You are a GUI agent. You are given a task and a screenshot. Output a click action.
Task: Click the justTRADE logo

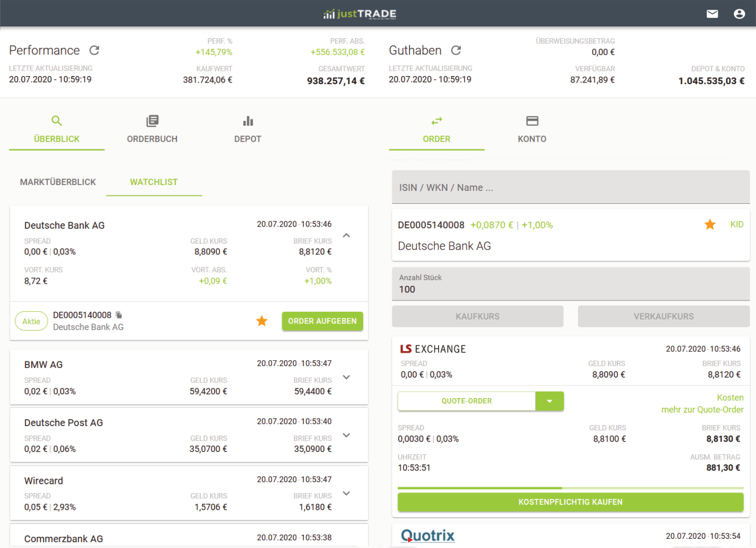pyautogui.click(x=360, y=14)
